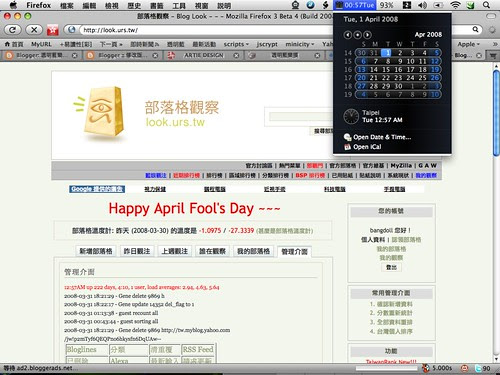Click the red BSP 排行榜 link
Image resolution: width=500 pixels, height=375 pixels.
(x=310, y=175)
